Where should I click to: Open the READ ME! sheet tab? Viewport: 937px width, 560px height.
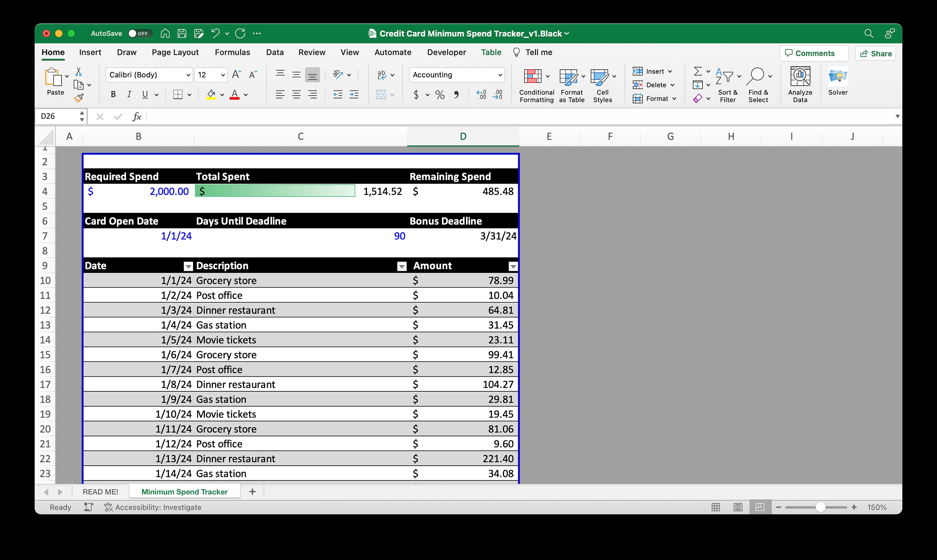[100, 491]
